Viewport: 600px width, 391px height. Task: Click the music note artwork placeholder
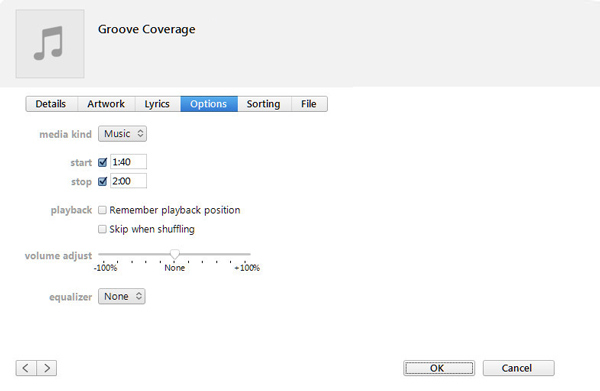50,44
